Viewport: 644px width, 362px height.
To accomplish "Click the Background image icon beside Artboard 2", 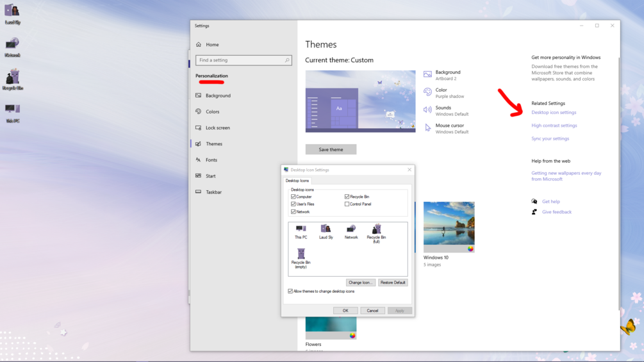I will coord(427,75).
